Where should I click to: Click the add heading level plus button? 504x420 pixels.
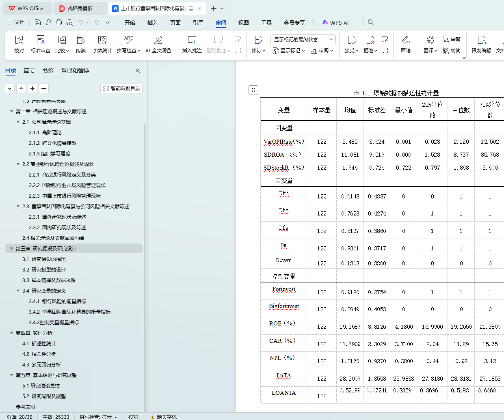pyautogui.click(x=32, y=88)
